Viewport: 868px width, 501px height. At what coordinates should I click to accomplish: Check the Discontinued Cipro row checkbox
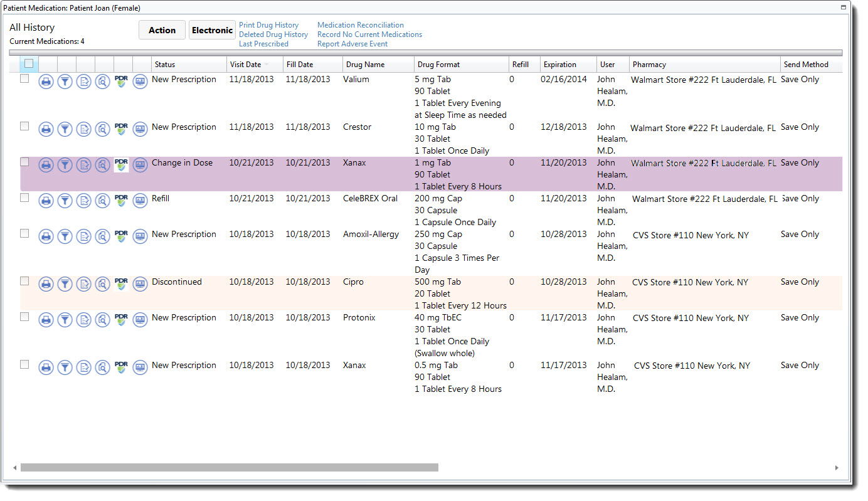point(24,281)
